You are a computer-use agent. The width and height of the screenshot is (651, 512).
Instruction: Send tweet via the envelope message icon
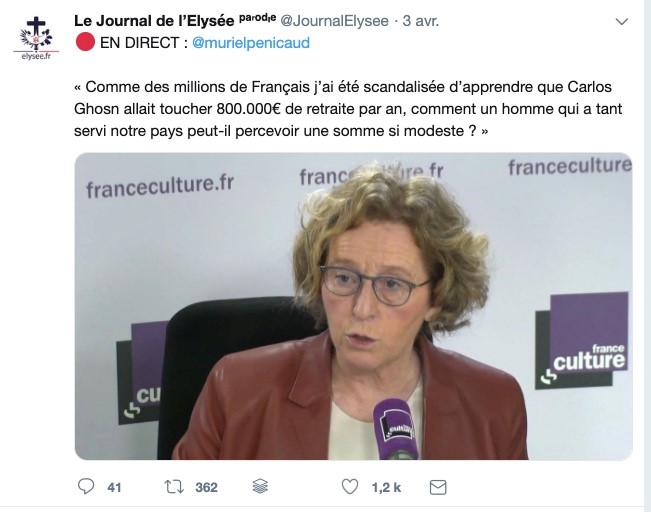tap(438, 487)
